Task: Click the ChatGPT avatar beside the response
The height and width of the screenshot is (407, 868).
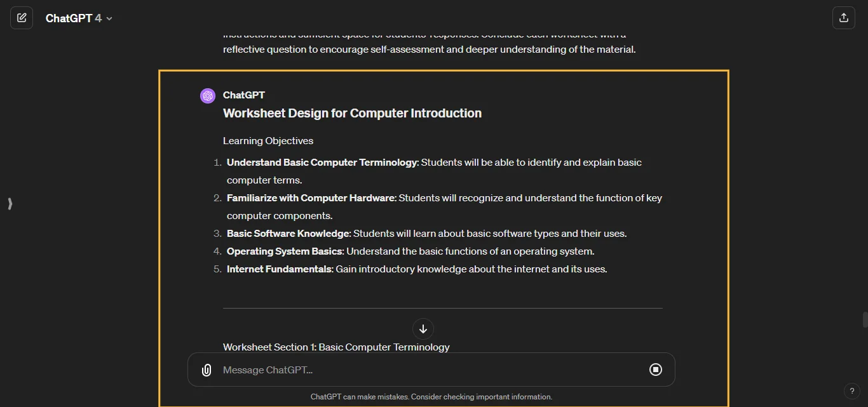Action: point(208,95)
